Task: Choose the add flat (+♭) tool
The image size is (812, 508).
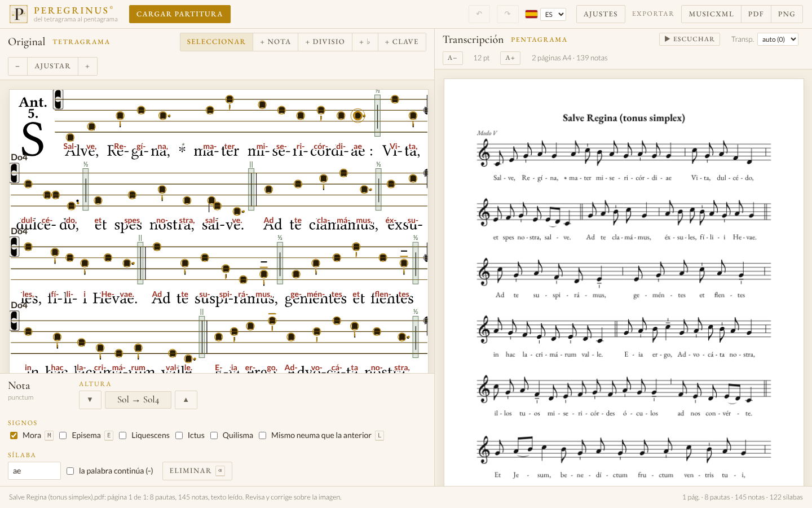Action: pos(365,42)
